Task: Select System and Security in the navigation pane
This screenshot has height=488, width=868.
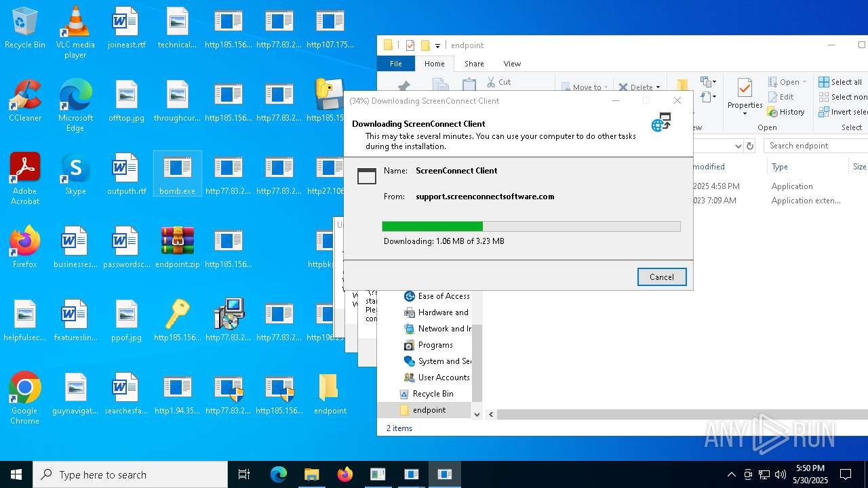Action: pyautogui.click(x=437, y=361)
